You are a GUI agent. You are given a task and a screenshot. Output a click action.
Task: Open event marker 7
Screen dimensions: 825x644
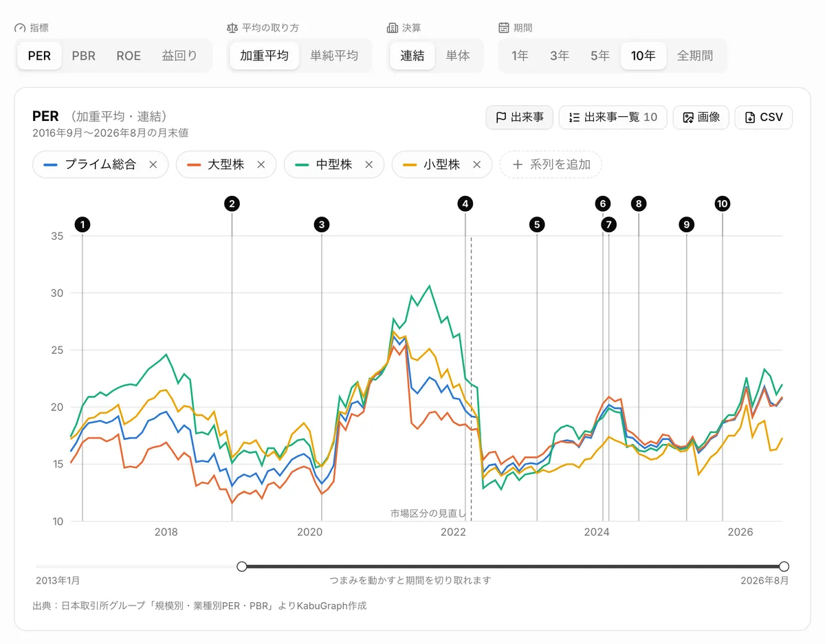[608, 224]
